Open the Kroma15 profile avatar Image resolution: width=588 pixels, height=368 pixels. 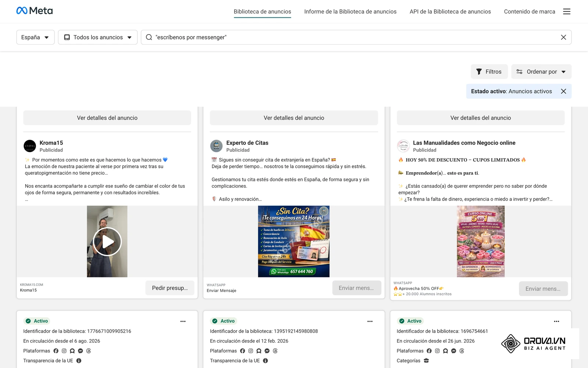pyautogui.click(x=30, y=146)
